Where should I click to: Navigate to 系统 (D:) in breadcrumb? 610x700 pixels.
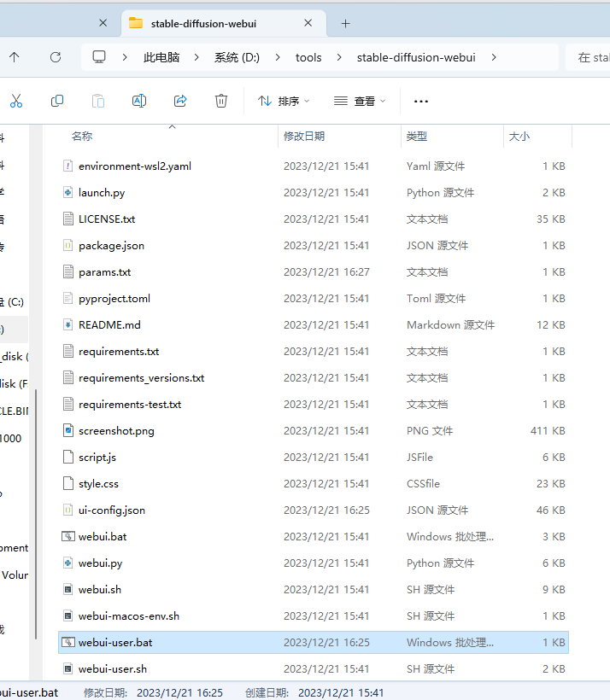pyautogui.click(x=237, y=57)
